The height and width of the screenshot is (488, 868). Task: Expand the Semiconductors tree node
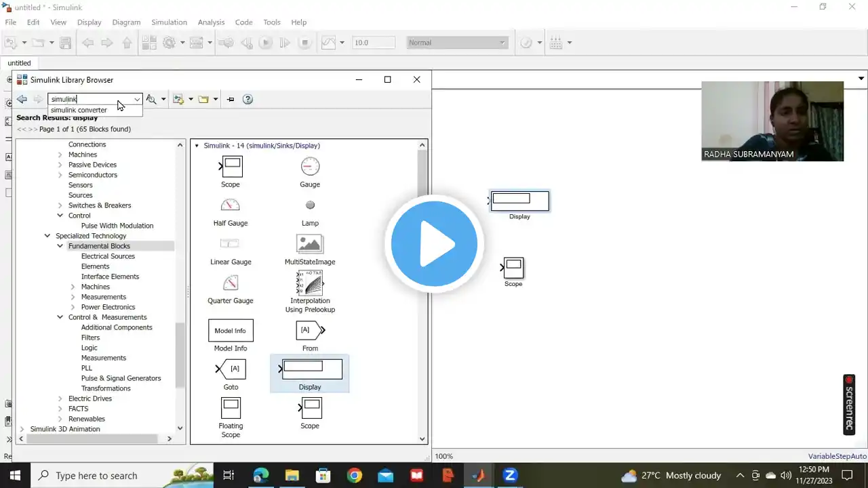click(x=60, y=175)
